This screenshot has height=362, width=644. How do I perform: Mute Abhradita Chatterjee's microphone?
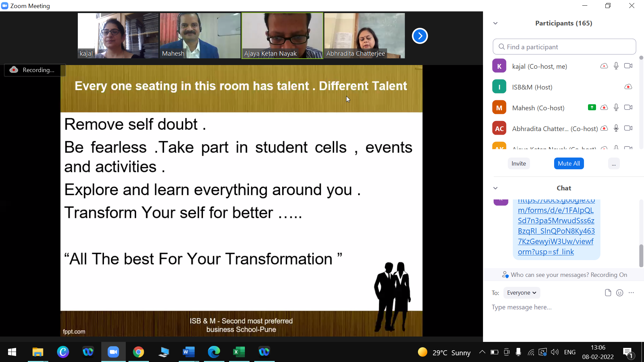tap(616, 128)
